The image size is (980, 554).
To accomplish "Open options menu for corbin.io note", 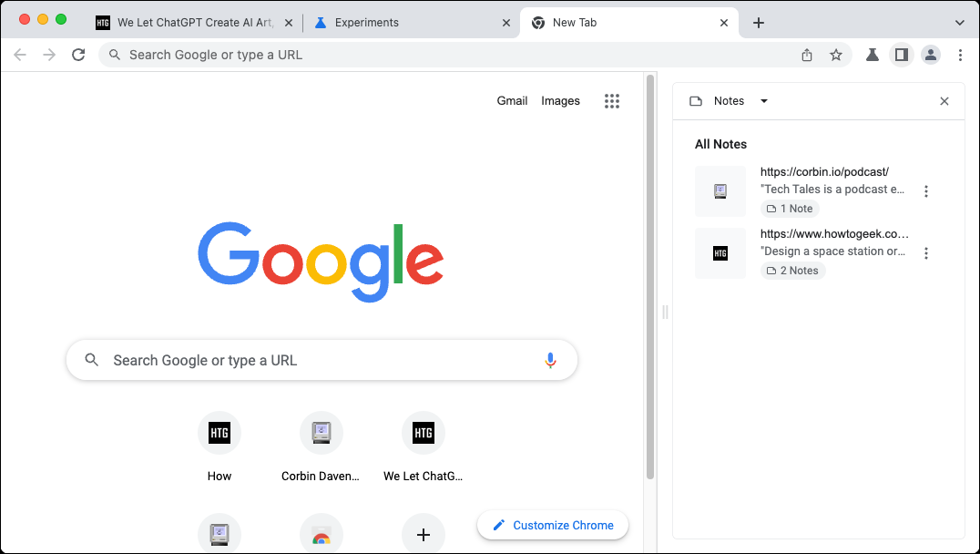I will click(x=926, y=191).
